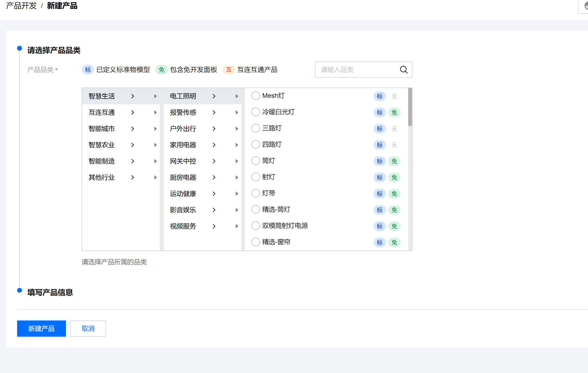Click the orange 互 legend badge
The height and width of the screenshot is (373, 588).
(x=229, y=70)
